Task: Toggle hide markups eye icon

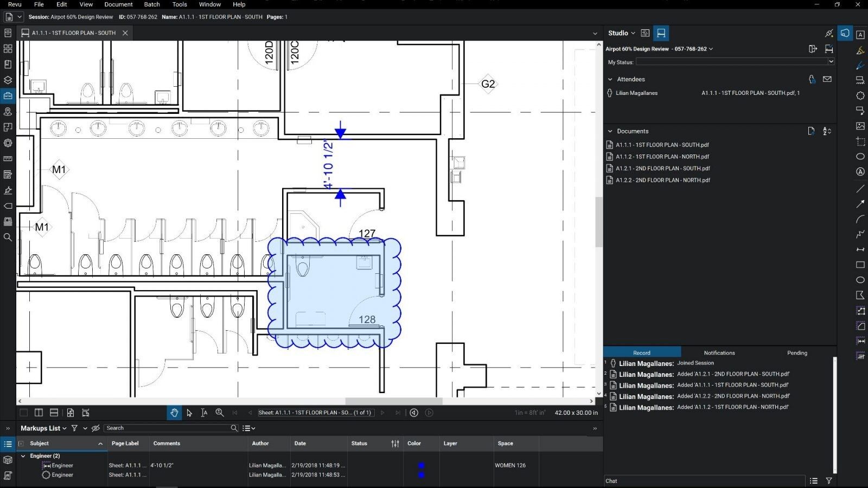Action: pos(95,428)
